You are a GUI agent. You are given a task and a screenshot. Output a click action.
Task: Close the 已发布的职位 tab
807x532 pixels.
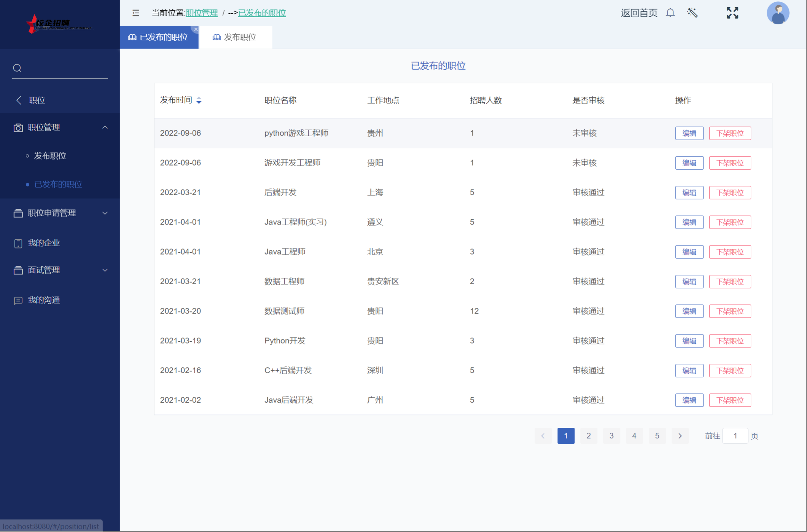click(x=196, y=29)
